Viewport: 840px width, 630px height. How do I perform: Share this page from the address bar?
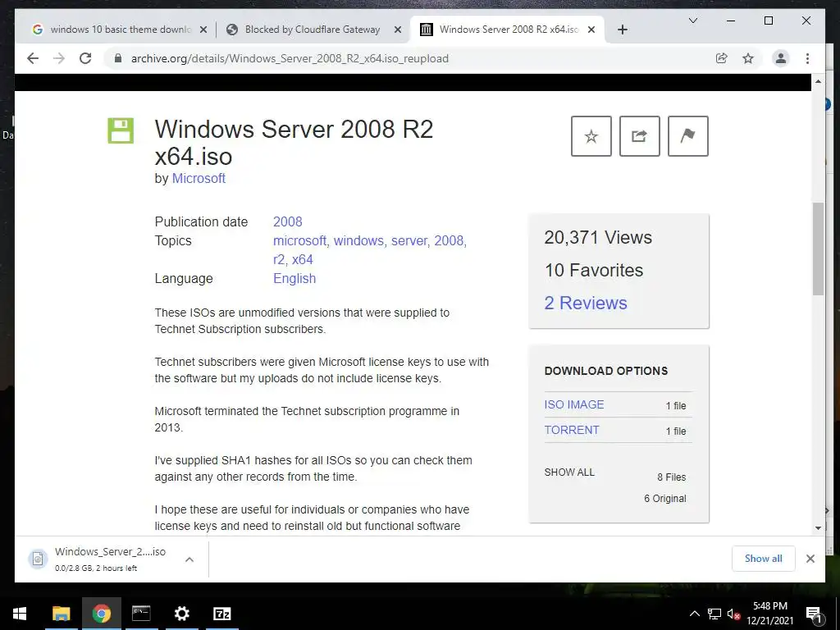[722, 58]
